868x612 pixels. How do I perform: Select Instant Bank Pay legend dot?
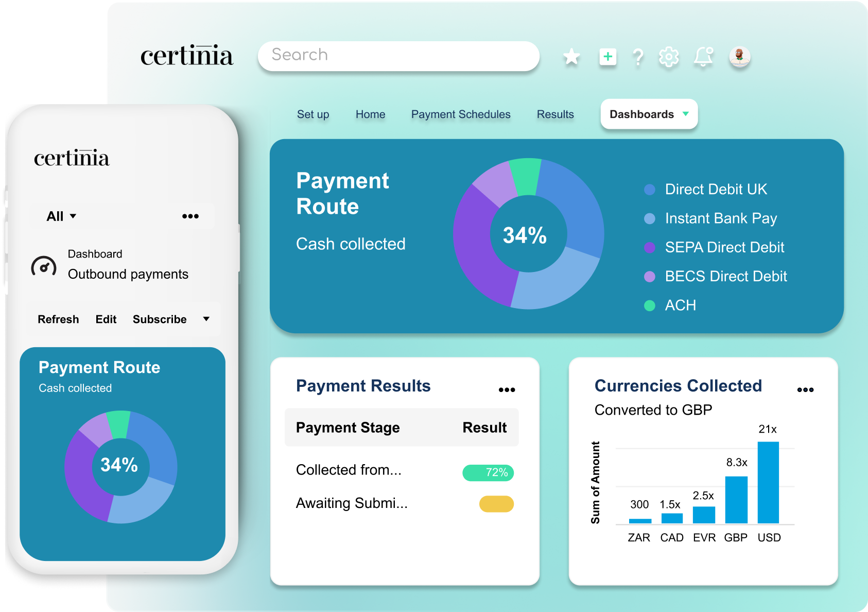650,218
